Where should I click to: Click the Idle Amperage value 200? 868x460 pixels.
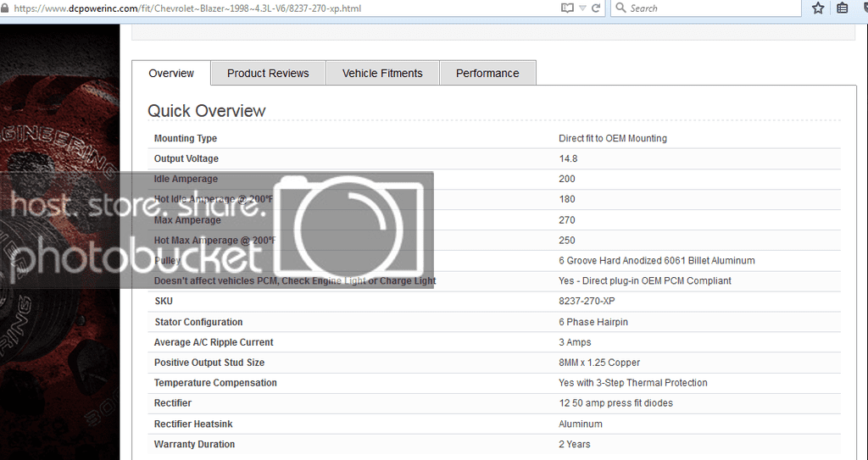pyautogui.click(x=567, y=179)
